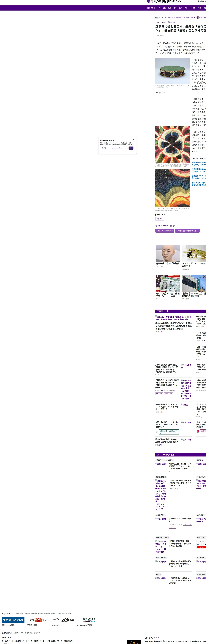Screen dimensions: 206x644
Task: Click the #読売３３３ tag
Action: click(168, 393)
